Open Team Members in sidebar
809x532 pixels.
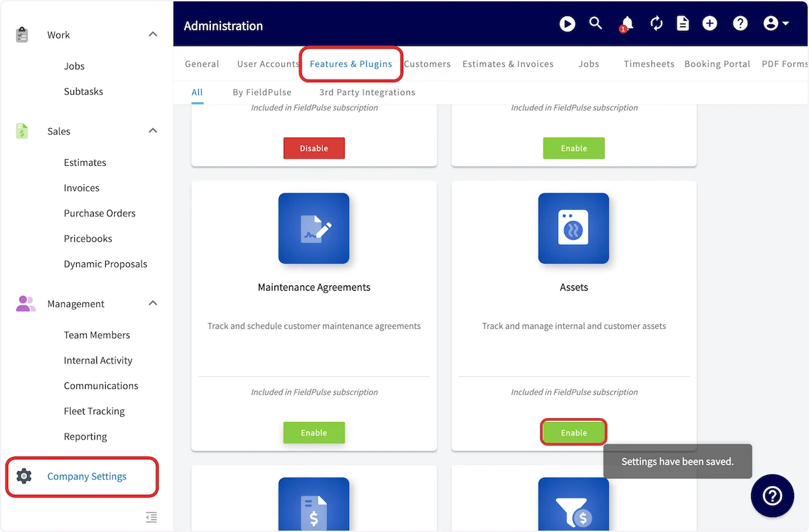97,335
